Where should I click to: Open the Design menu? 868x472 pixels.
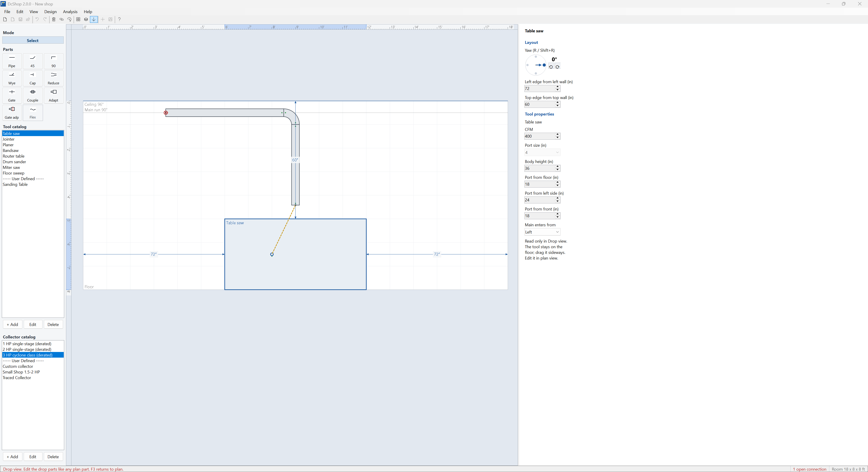tap(51, 12)
